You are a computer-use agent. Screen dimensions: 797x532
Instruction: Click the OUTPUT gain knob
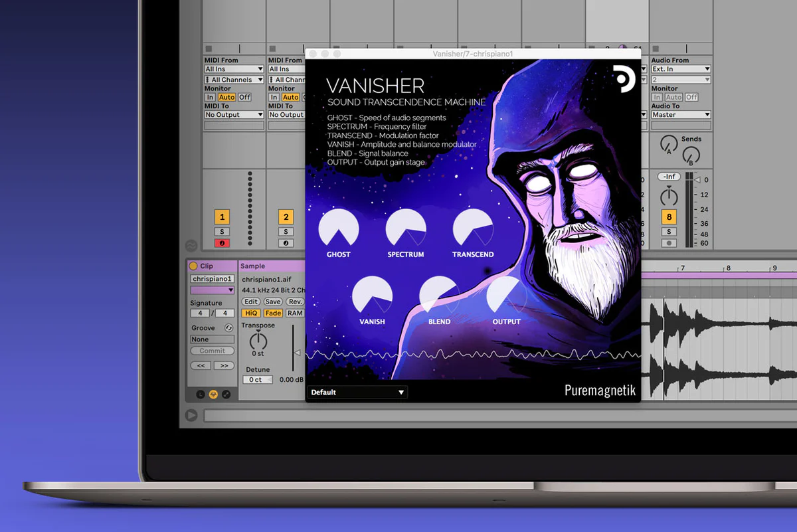pyautogui.click(x=506, y=296)
